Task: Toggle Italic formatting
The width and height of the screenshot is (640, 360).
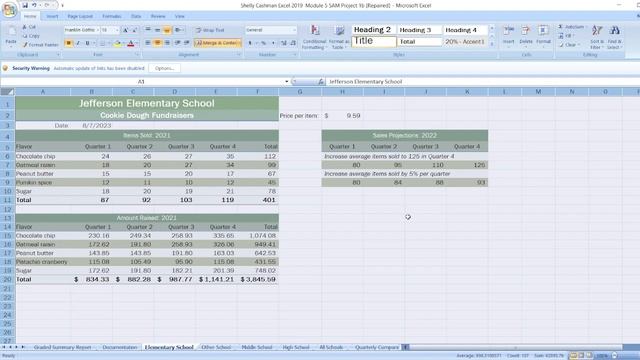Action: (78, 43)
